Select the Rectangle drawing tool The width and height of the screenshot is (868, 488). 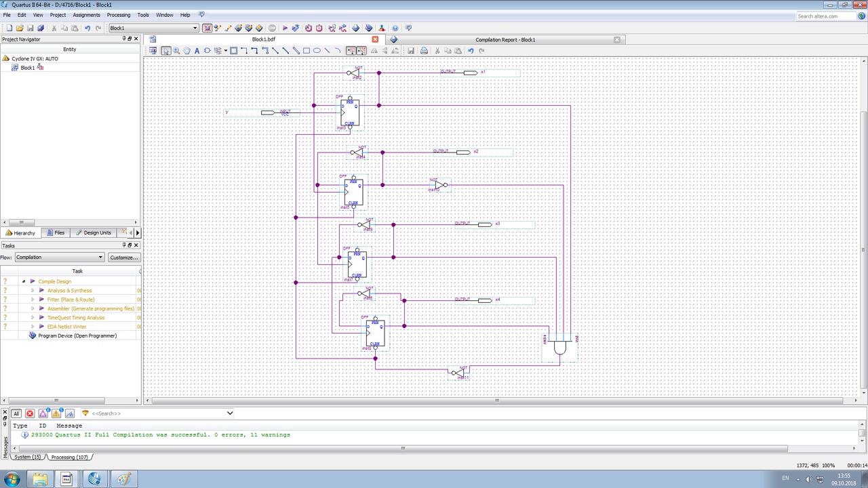[x=307, y=51]
